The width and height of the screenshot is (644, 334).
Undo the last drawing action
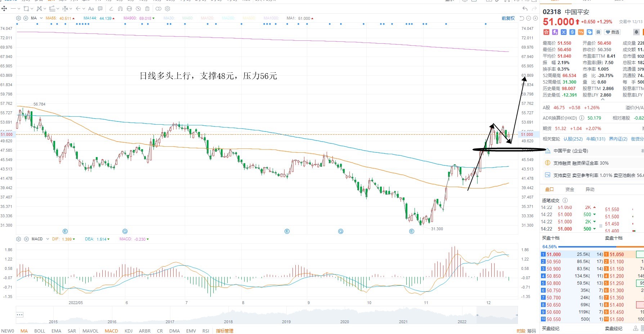(525, 9)
